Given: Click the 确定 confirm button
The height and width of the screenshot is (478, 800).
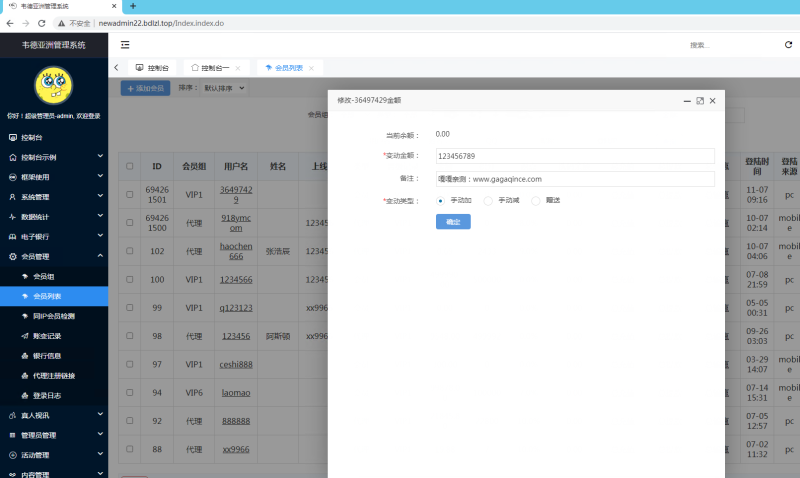Looking at the screenshot, I should coord(453,222).
